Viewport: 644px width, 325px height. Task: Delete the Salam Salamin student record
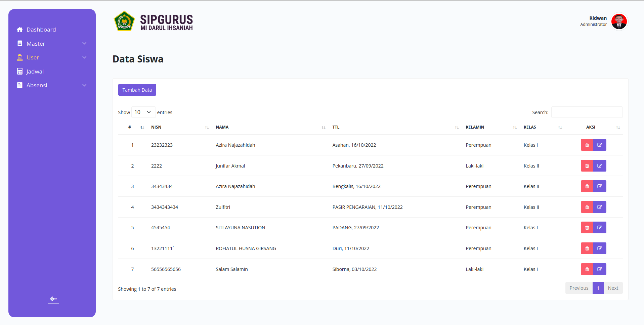587,269
